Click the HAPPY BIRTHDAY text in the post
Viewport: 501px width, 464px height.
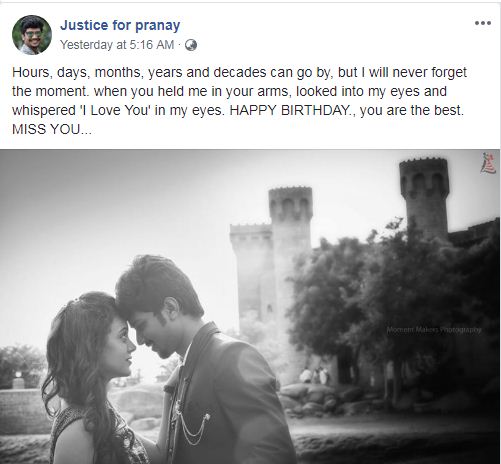tap(289, 110)
